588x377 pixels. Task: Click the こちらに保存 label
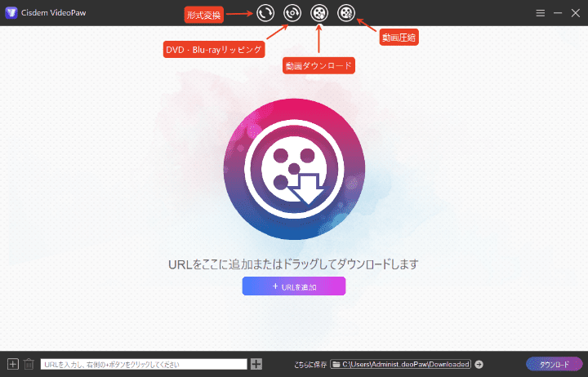pyautogui.click(x=310, y=365)
